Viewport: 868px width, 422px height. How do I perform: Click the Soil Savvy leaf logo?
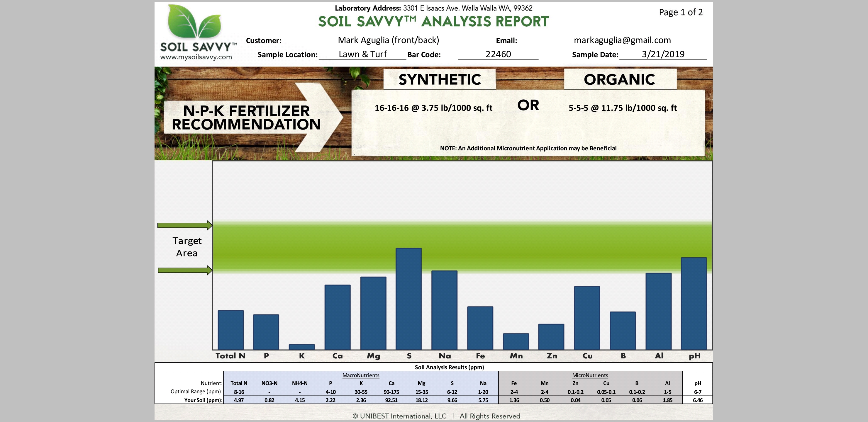click(x=195, y=21)
